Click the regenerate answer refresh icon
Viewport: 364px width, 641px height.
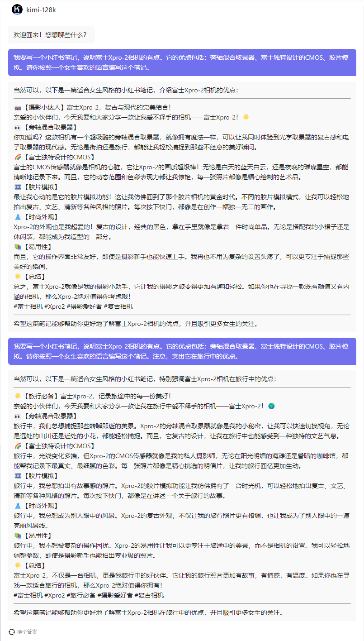[12, 631]
